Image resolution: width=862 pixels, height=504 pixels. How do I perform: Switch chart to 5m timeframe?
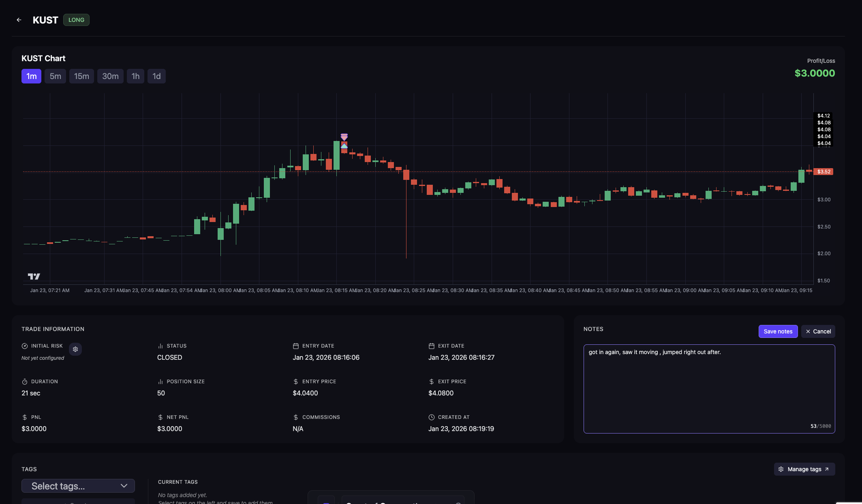[x=55, y=76]
